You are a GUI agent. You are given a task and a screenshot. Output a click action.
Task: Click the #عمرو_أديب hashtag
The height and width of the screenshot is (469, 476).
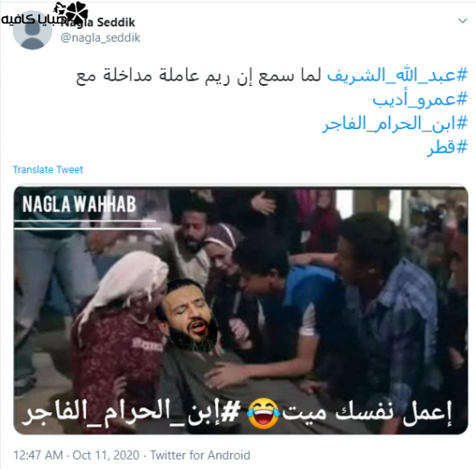pos(420,99)
